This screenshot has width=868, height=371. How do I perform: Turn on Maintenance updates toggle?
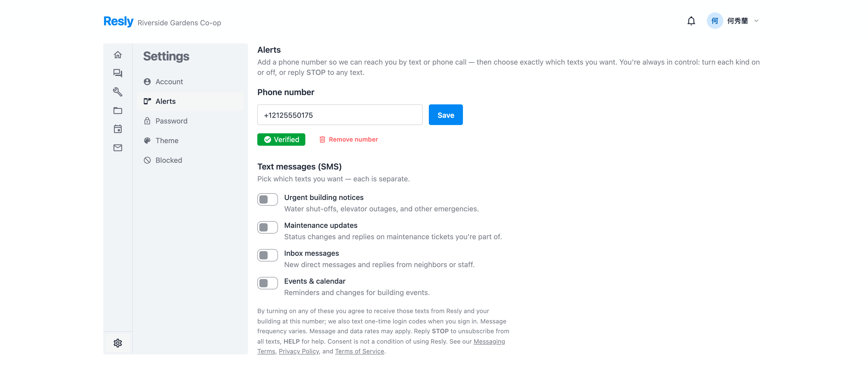pos(268,227)
